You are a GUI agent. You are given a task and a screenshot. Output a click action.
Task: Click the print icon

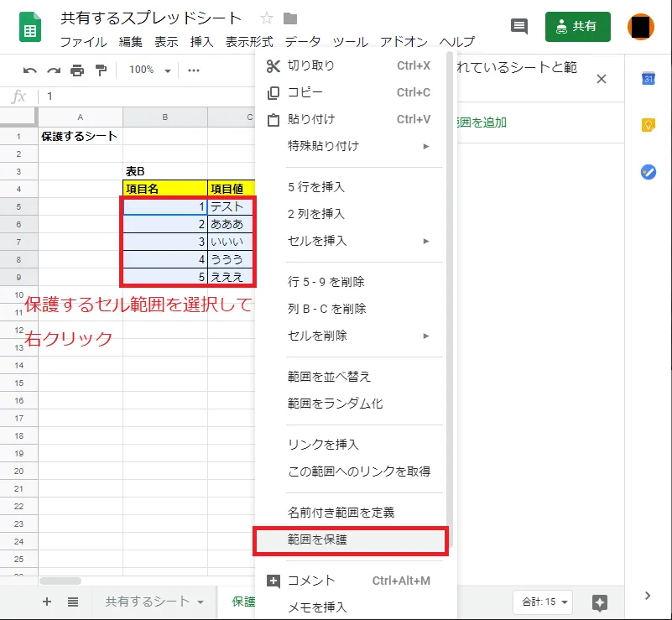(x=77, y=70)
